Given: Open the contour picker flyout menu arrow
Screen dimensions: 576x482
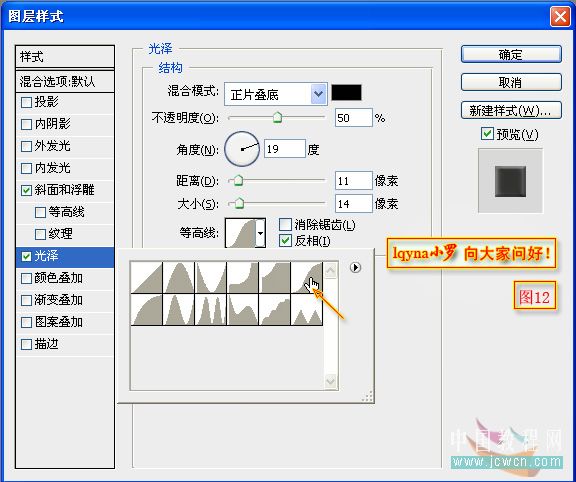Looking at the screenshot, I should pos(355,267).
